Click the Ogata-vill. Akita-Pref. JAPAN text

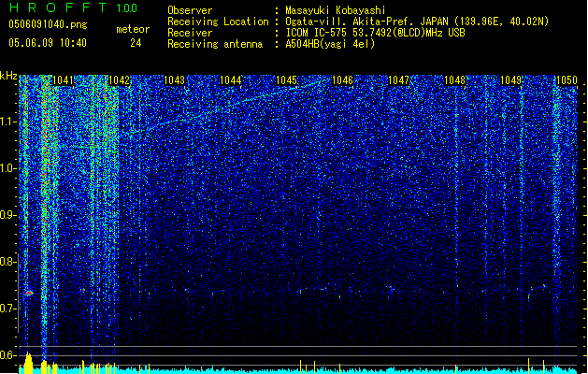[366, 22]
